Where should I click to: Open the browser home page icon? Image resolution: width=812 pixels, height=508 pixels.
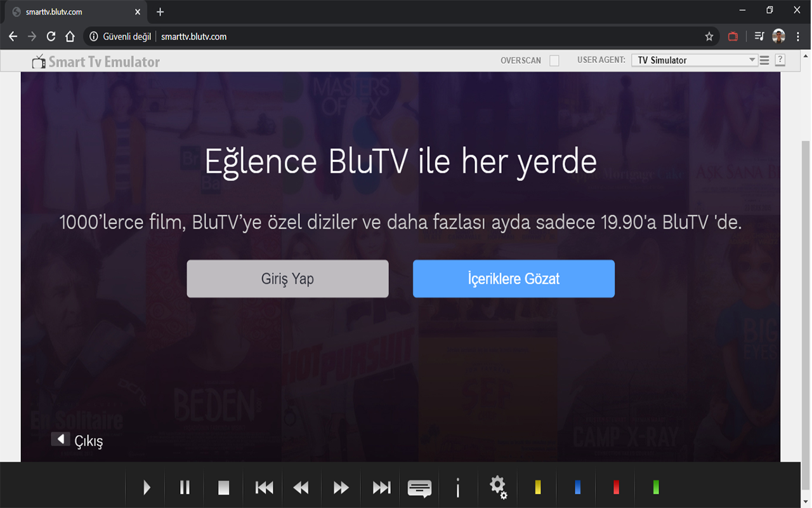(70, 37)
